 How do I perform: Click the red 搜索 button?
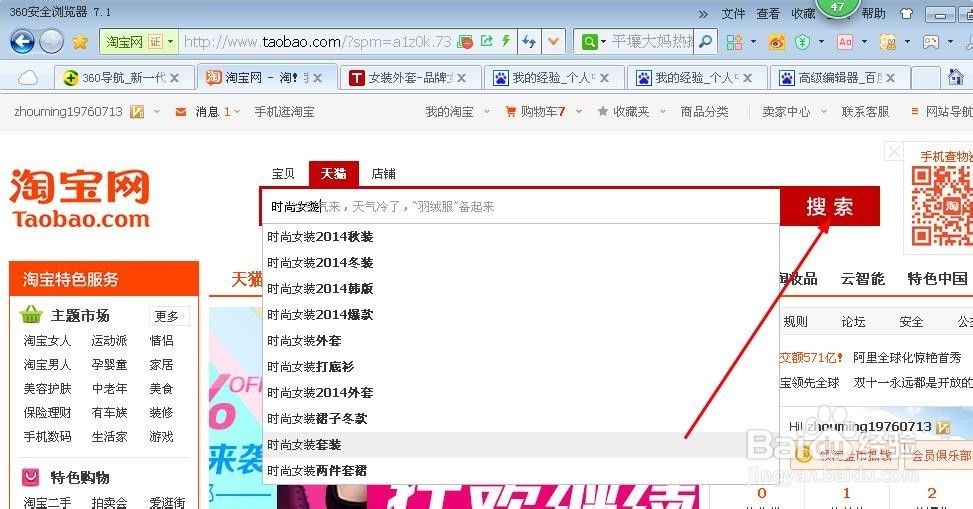(x=830, y=206)
